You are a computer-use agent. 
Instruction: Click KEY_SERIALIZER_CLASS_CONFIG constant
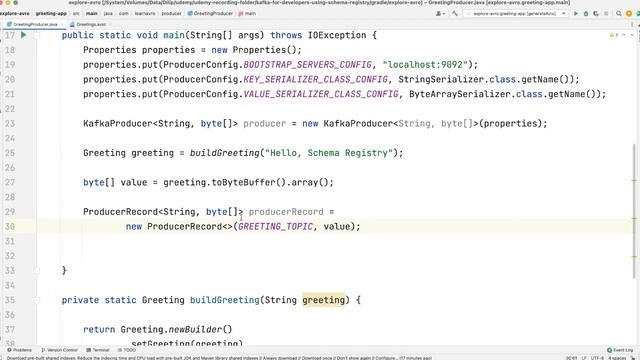[x=316, y=79]
